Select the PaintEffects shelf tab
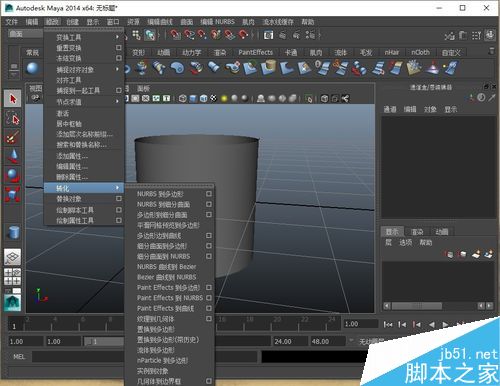The image size is (500, 386). 255,52
